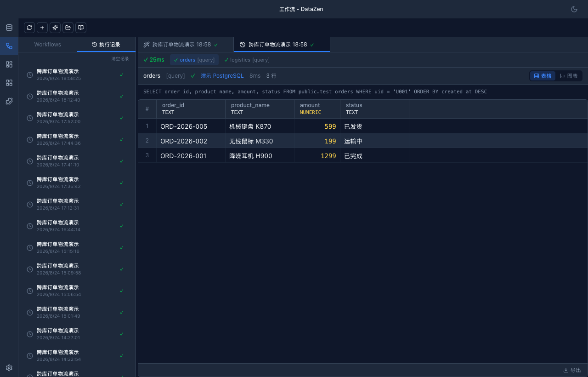The image size is (588, 377).
Task: Click the status column header
Action: [374, 109]
